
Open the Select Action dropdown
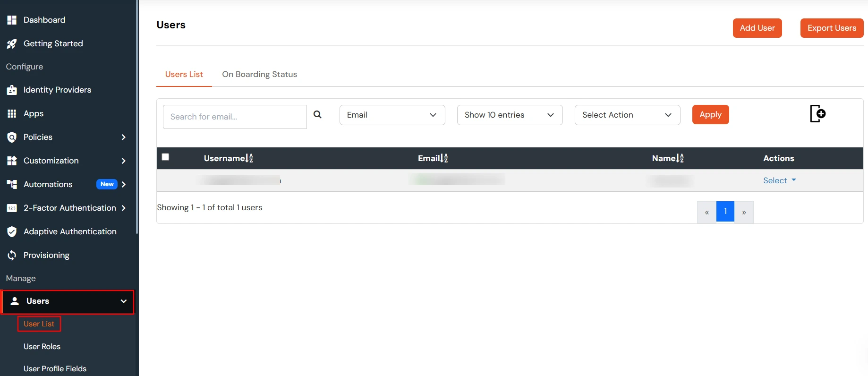(627, 115)
